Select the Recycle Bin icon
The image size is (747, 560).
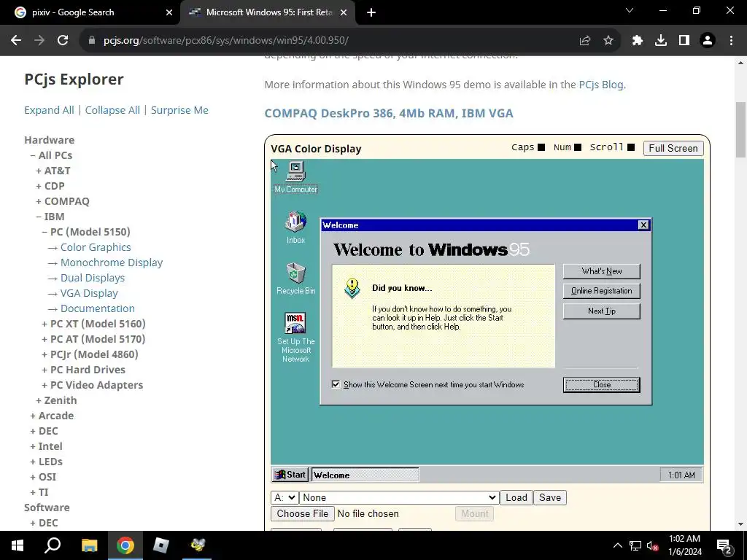tap(296, 279)
